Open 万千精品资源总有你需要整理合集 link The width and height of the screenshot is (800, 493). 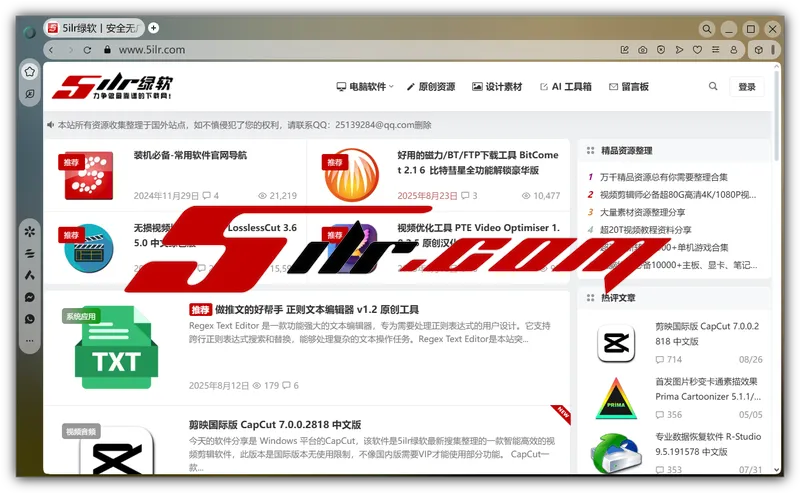pyautogui.click(x=664, y=177)
